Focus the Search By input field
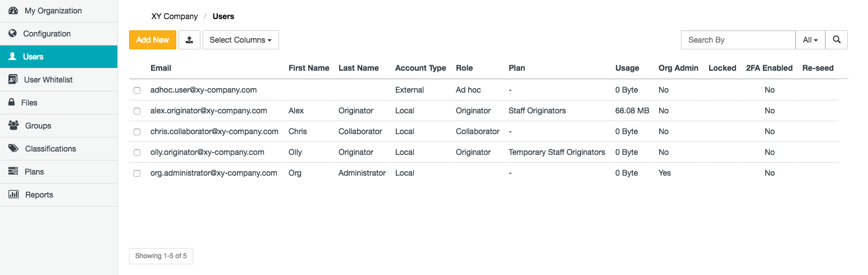This screenshot has width=868, height=275. [738, 40]
